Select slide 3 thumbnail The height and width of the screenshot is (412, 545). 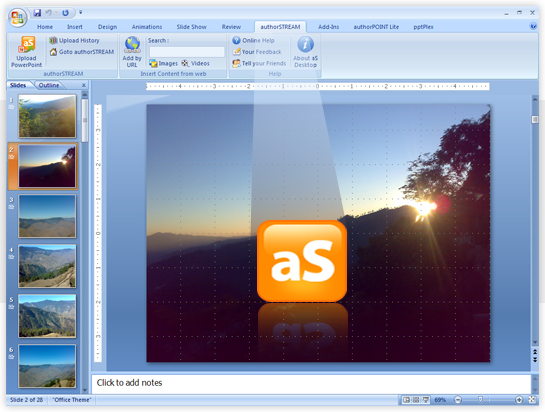[x=47, y=216]
